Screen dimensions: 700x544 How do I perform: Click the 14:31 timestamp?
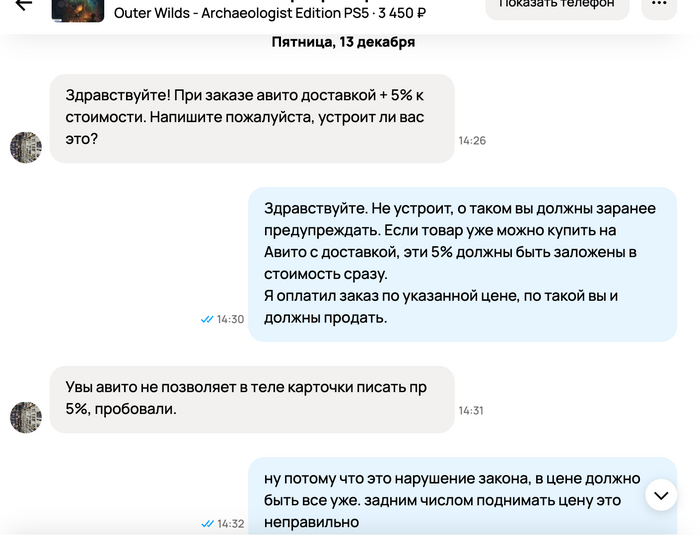point(471,410)
